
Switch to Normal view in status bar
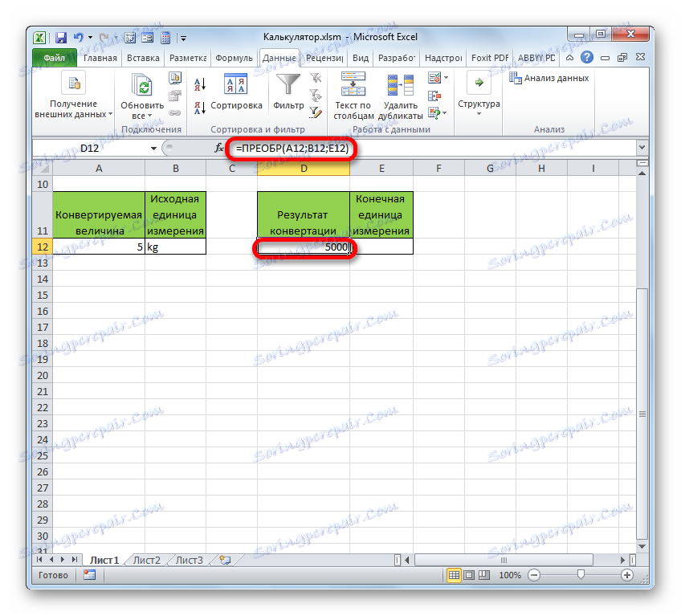[x=454, y=575]
